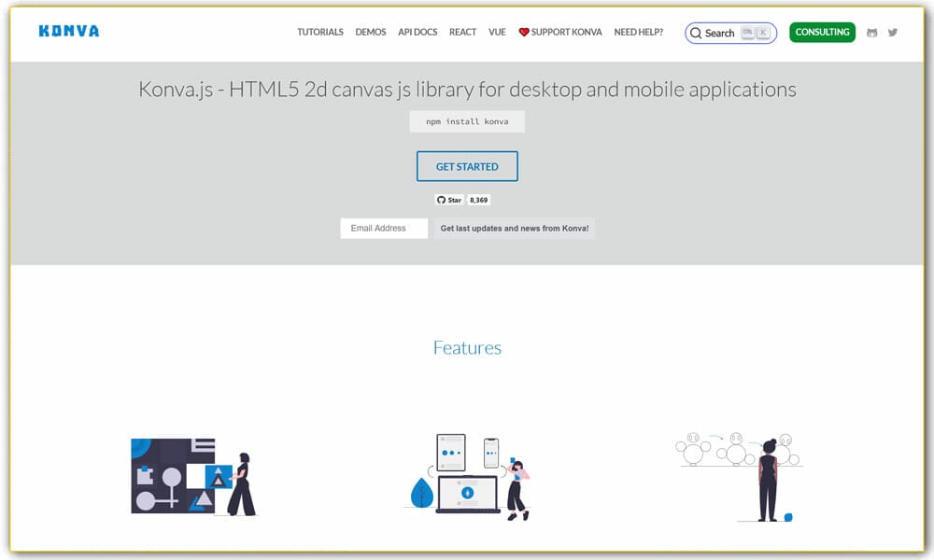The height and width of the screenshot is (560, 934).
Task: Open the TUTORIALS section
Action: [320, 32]
